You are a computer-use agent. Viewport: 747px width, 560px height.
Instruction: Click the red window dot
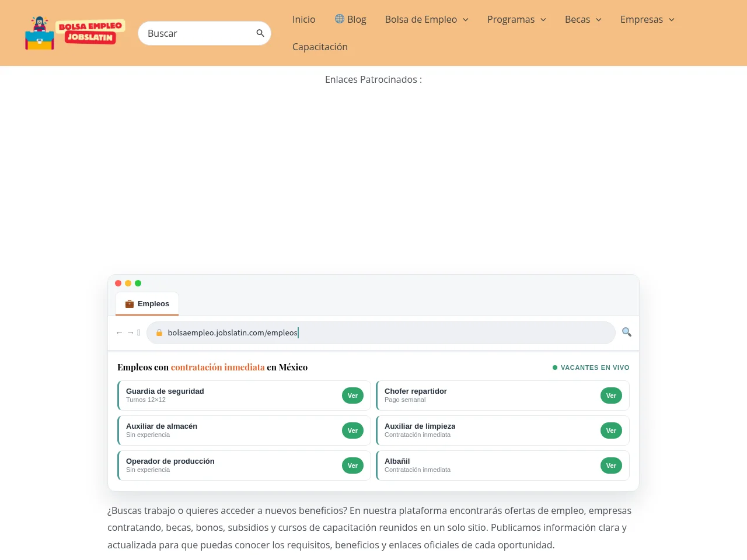tap(118, 283)
